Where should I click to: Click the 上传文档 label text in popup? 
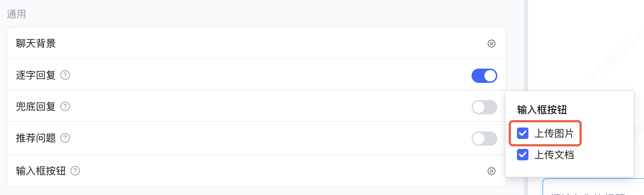(x=554, y=155)
